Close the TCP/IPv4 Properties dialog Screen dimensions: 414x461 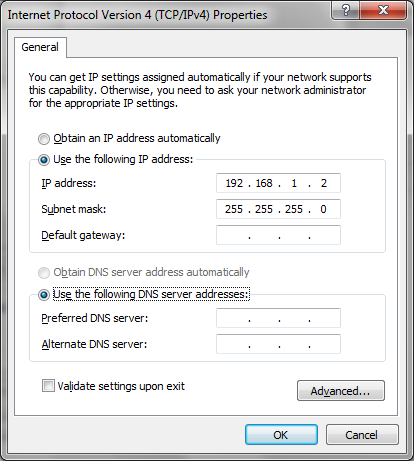(x=383, y=10)
